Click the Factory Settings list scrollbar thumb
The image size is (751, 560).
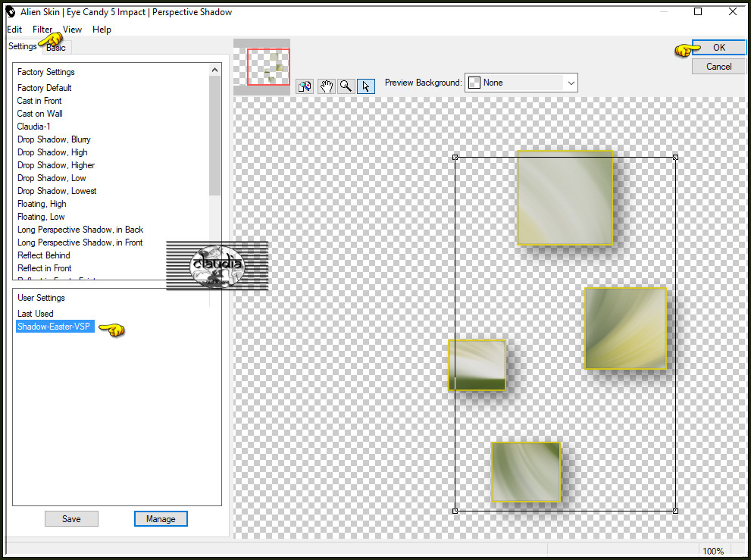click(215, 136)
